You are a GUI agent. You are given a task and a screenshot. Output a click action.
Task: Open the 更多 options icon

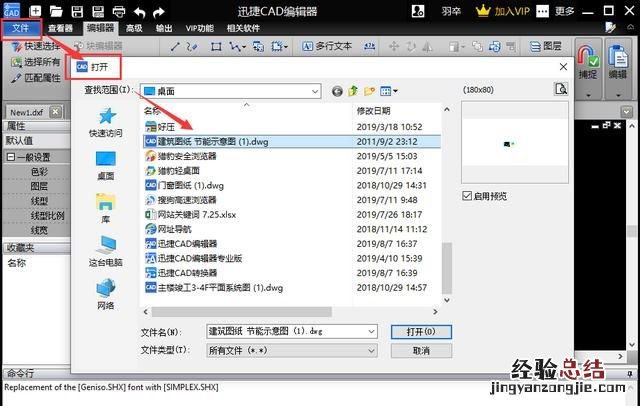[542, 11]
